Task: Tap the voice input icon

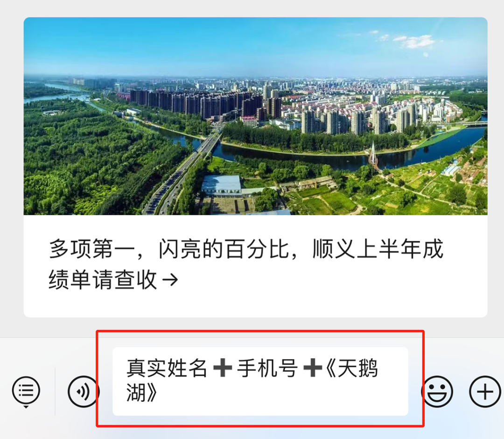Action: point(83,391)
